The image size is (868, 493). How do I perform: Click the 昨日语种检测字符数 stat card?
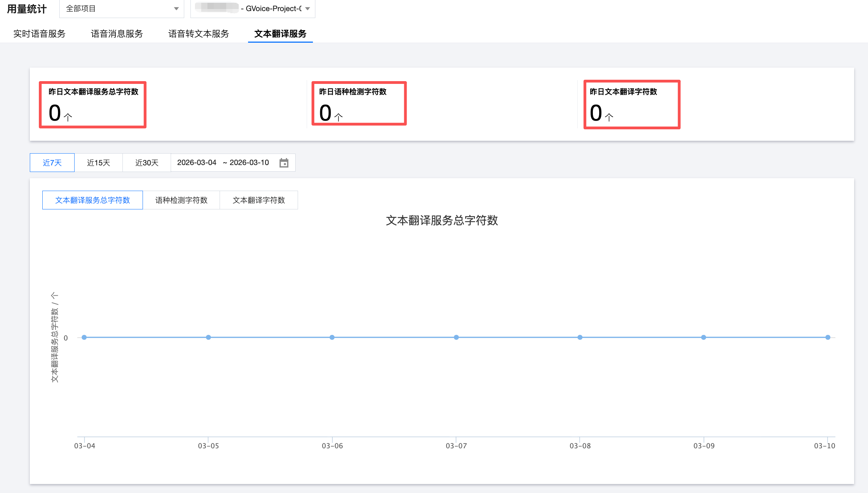pos(359,104)
